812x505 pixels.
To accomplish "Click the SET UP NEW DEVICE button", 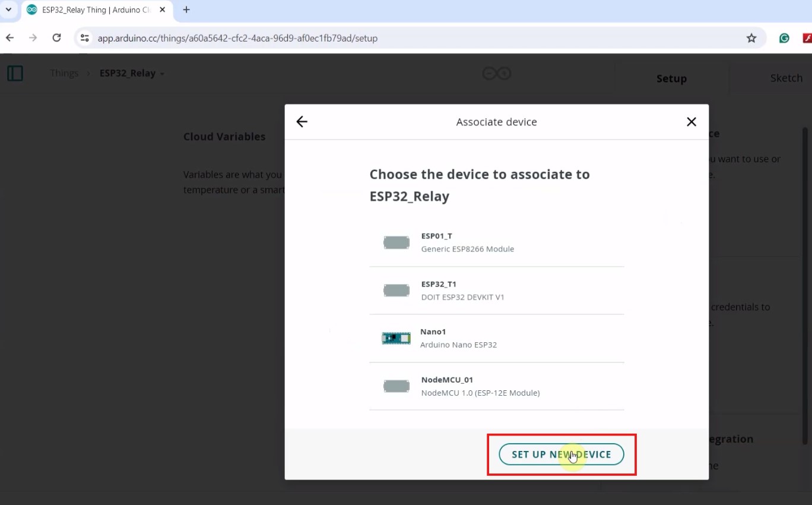I will coord(561,454).
